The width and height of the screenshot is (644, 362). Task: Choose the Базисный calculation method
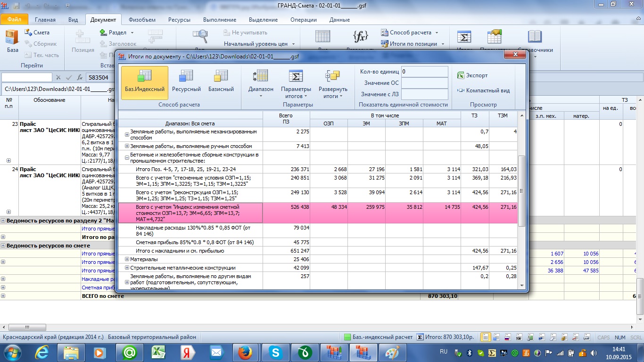pos(221,82)
